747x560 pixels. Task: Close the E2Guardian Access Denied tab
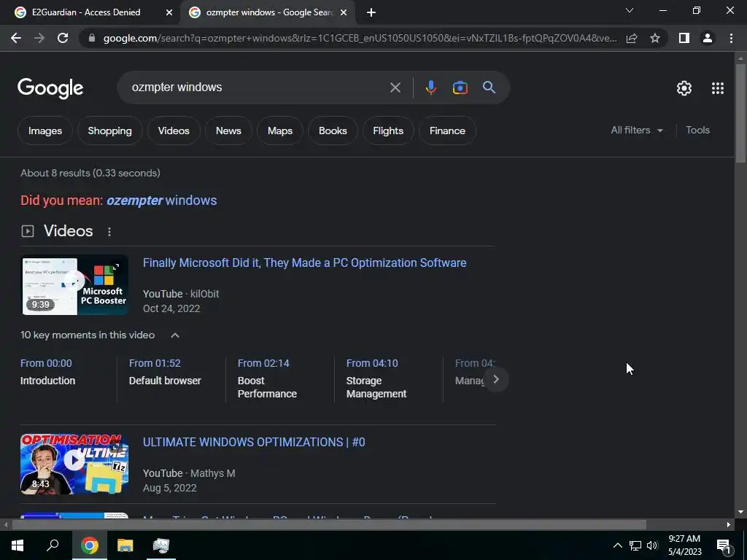tap(169, 12)
